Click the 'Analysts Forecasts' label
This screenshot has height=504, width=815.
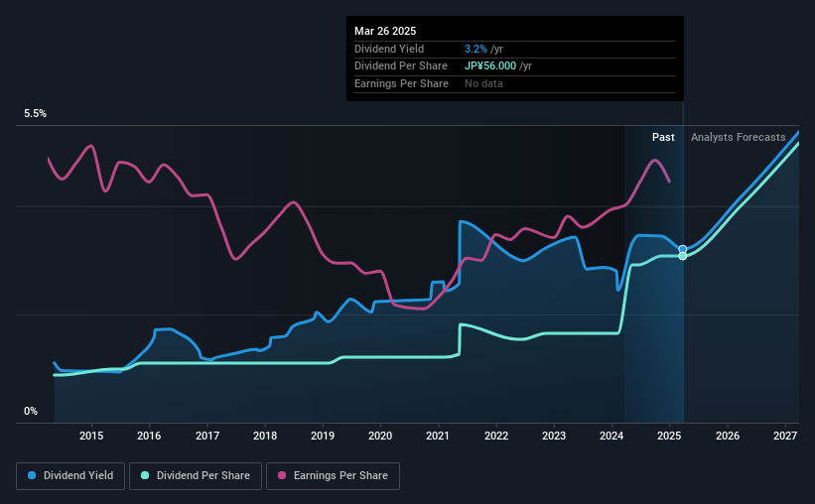coord(739,137)
